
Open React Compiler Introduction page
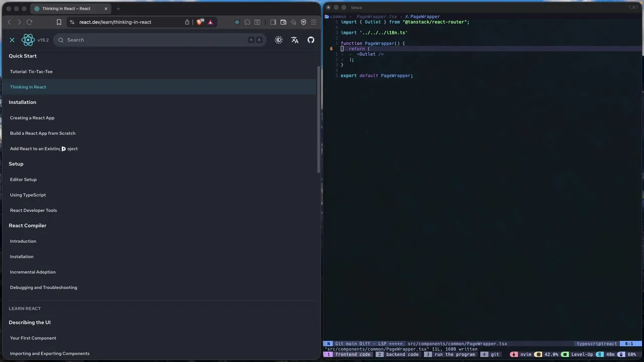coord(23,241)
